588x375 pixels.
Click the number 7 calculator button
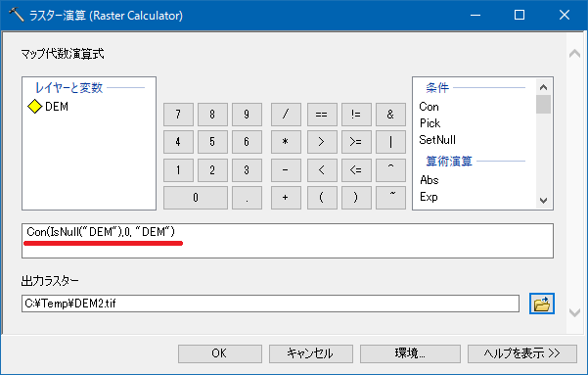[178, 115]
